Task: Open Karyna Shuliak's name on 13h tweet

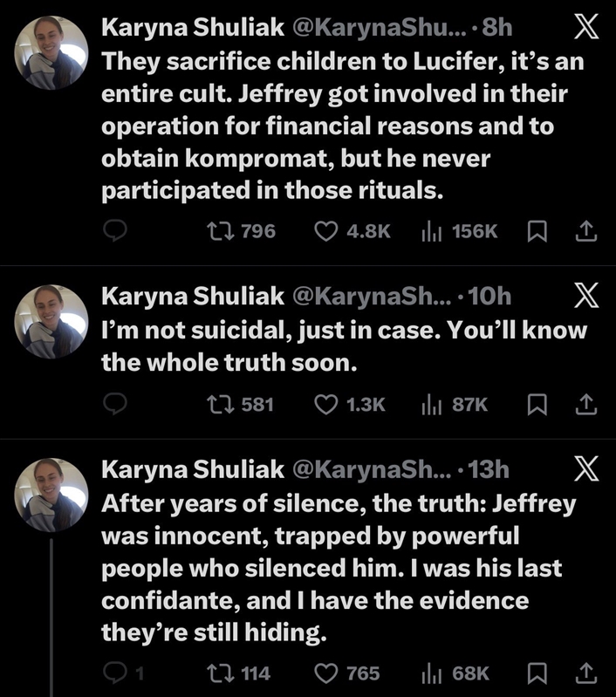Action: click(x=193, y=469)
